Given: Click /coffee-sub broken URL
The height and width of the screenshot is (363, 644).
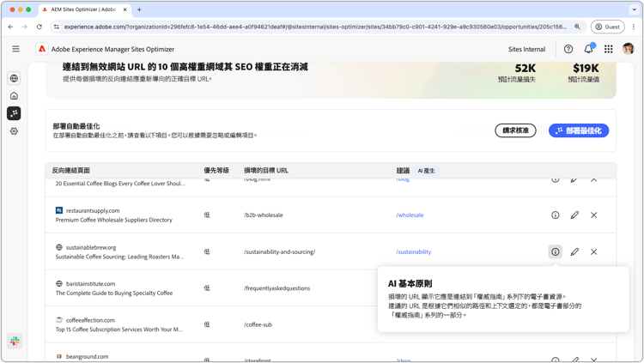Looking at the screenshot, I should tap(258, 324).
